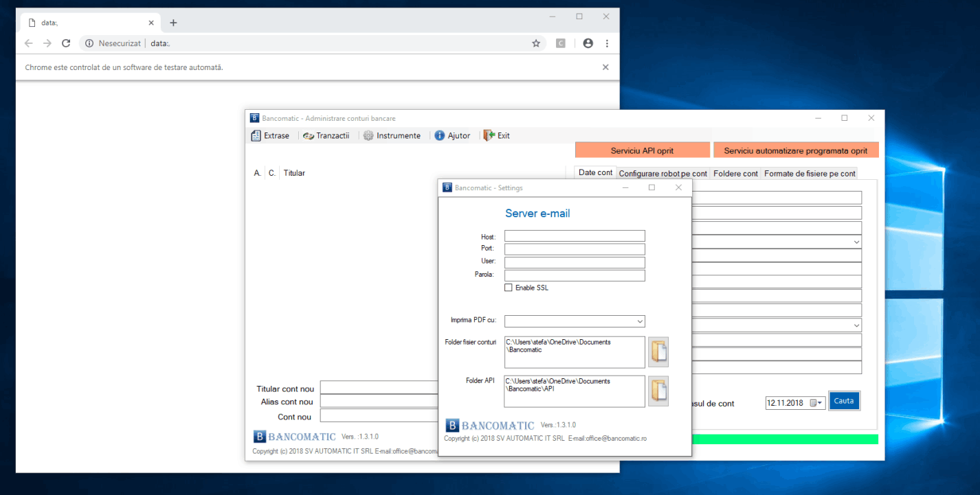Click the Chrome extension icon beside star
Screen dimensions: 980x495
click(561, 43)
